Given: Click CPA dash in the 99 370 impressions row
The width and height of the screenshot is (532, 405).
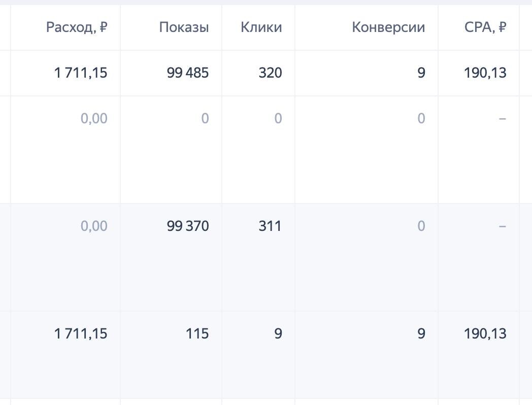Looking at the screenshot, I should pos(503,226).
